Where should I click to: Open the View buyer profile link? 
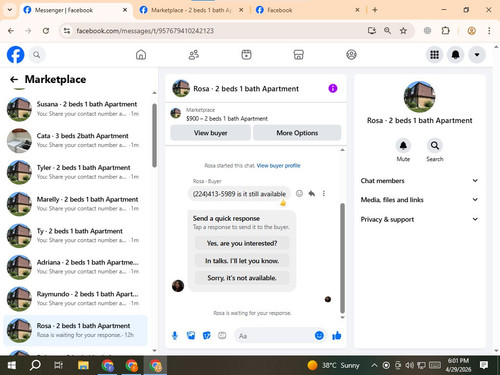tap(278, 166)
